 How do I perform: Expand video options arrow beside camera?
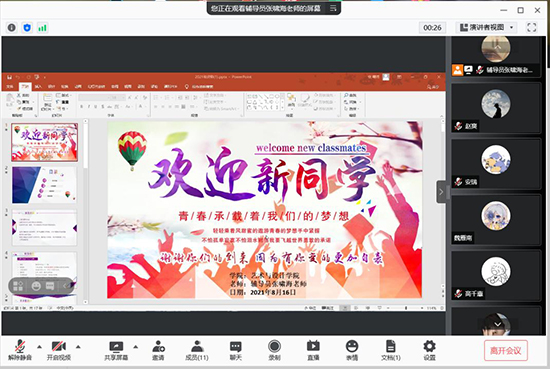78,347
